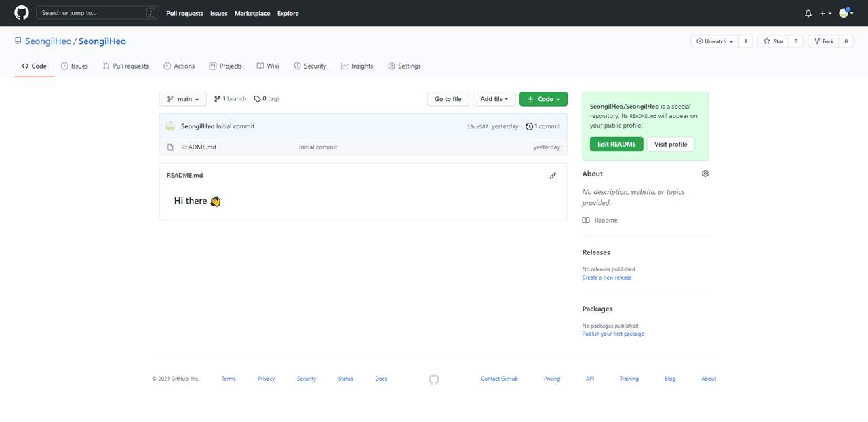Open Pull requests in top navigation
This screenshot has height=422, width=868.
click(x=184, y=13)
